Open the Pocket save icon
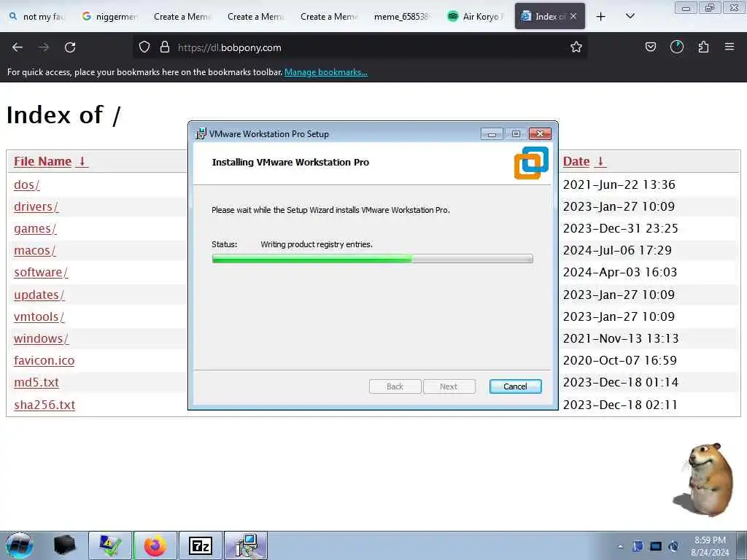The height and width of the screenshot is (560, 747). pos(650,47)
